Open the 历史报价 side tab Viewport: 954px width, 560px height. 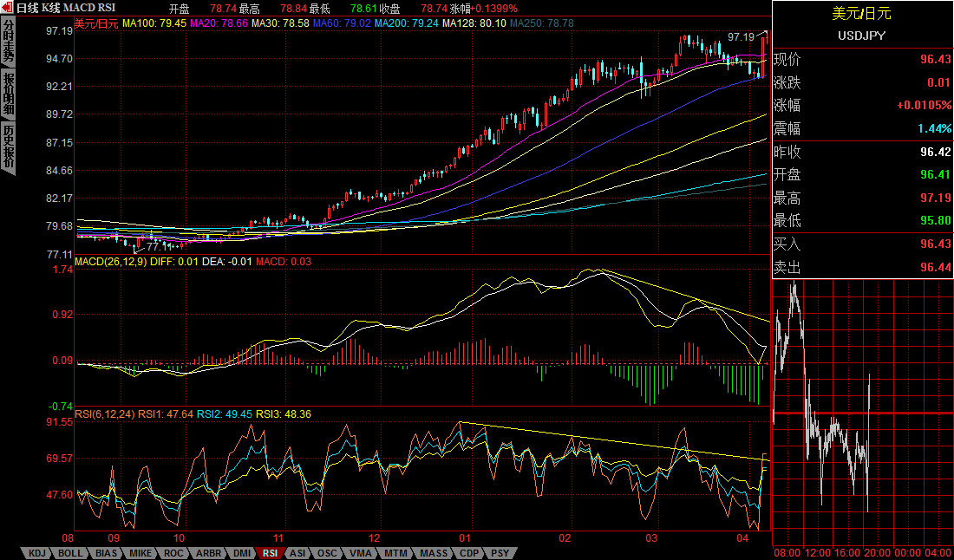[x=8, y=147]
